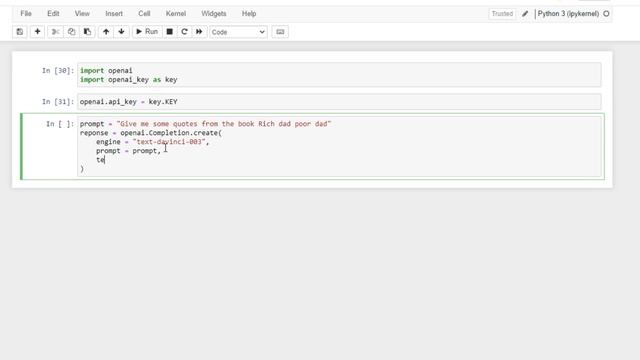Viewport: 640px width, 360px height.
Task: Click the empty In [ ] prompt label
Action: coord(60,124)
